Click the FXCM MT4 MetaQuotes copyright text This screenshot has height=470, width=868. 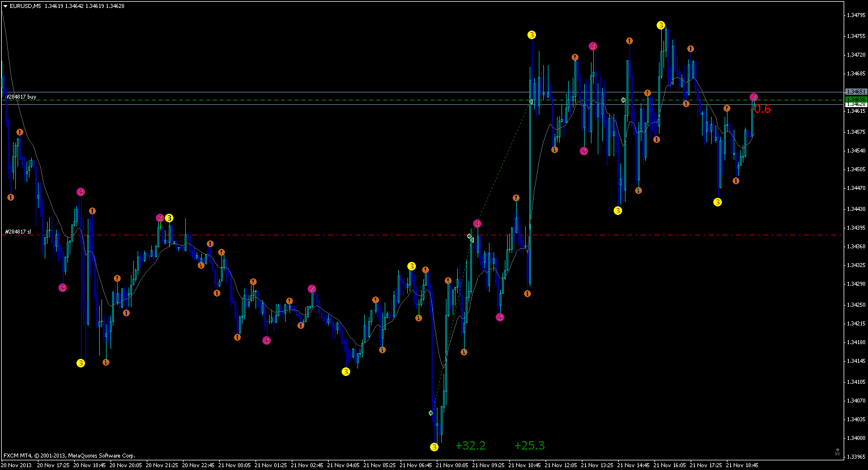tap(69, 455)
